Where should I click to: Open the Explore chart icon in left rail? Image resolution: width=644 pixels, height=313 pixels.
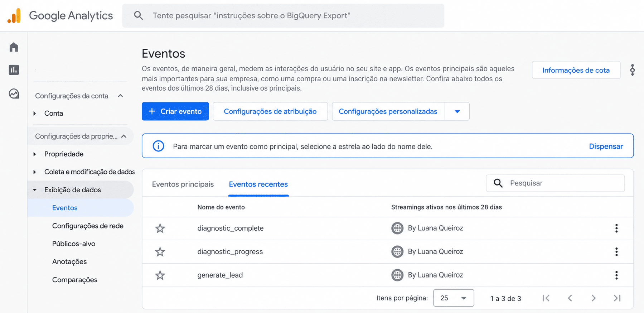[x=14, y=93]
